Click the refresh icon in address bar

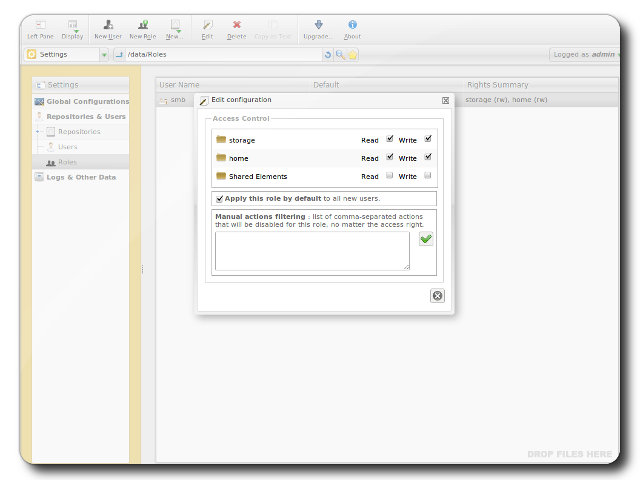[x=327, y=54]
